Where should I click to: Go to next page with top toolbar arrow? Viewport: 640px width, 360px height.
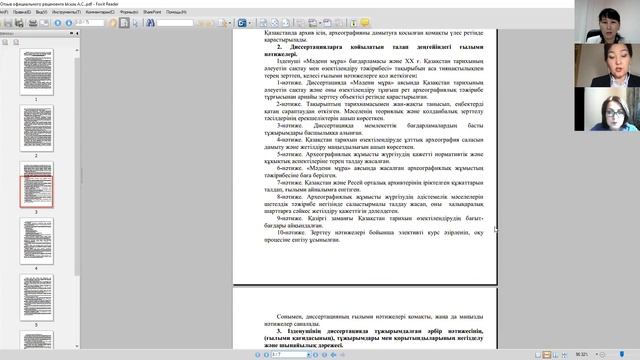(x=69, y=23)
